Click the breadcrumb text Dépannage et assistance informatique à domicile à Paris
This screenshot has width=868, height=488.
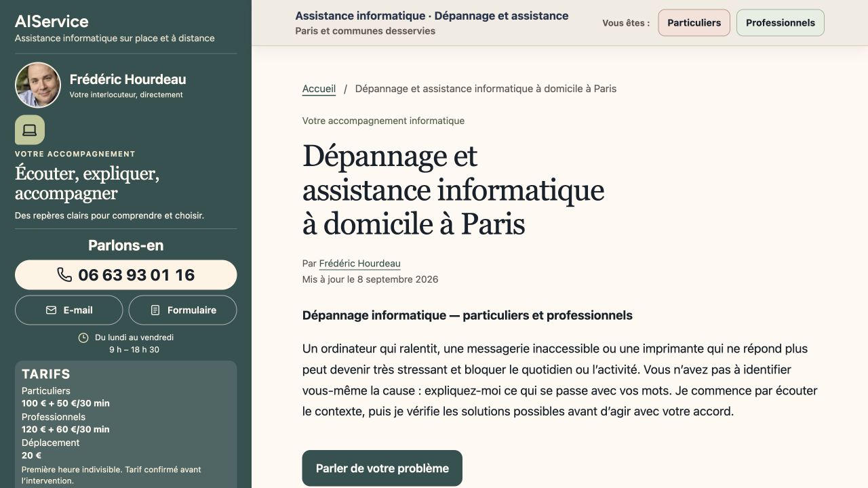click(x=486, y=89)
